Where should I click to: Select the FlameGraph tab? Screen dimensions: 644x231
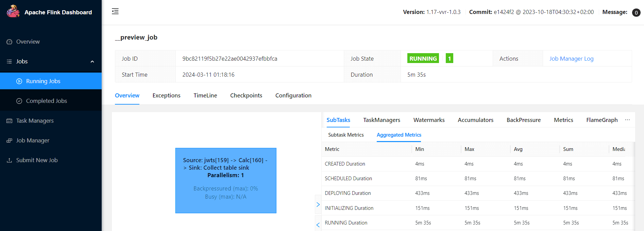602,120
